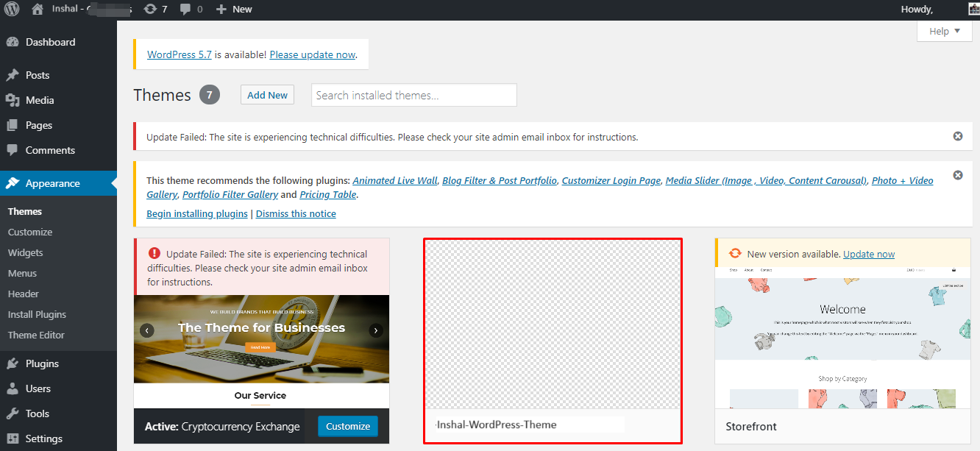Select the Storefront theme screenshot
This screenshot has width=980, height=451.
point(843,338)
